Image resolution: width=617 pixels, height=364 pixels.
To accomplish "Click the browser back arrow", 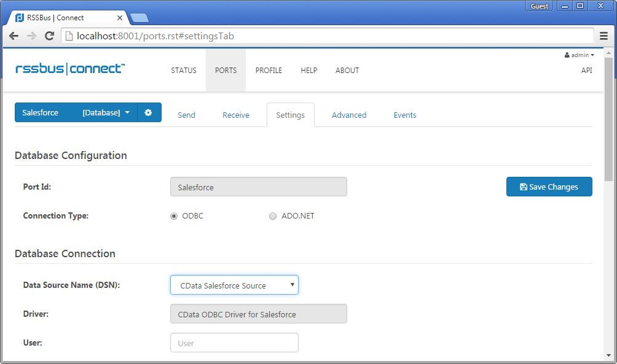I will point(14,36).
